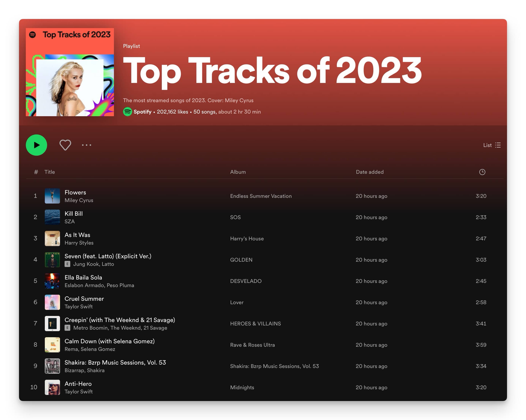
Task: Open the Rave & Roses Ultra album
Action: click(252, 345)
